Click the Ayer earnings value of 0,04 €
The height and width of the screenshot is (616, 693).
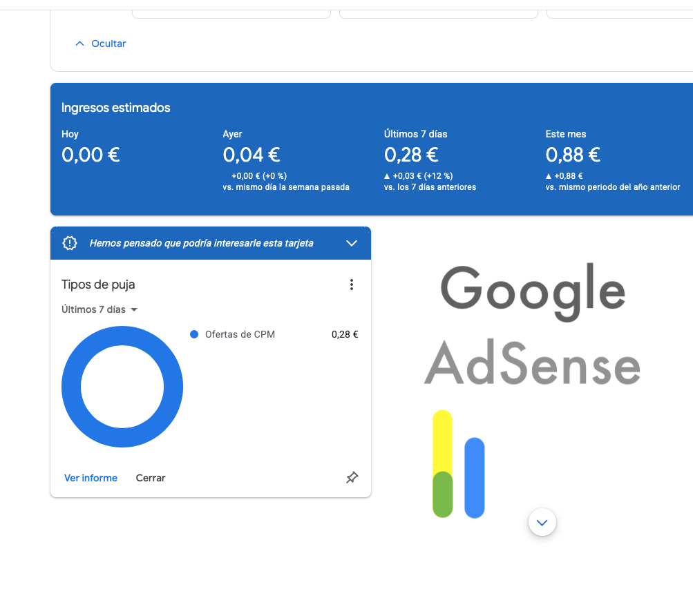pyautogui.click(x=251, y=155)
